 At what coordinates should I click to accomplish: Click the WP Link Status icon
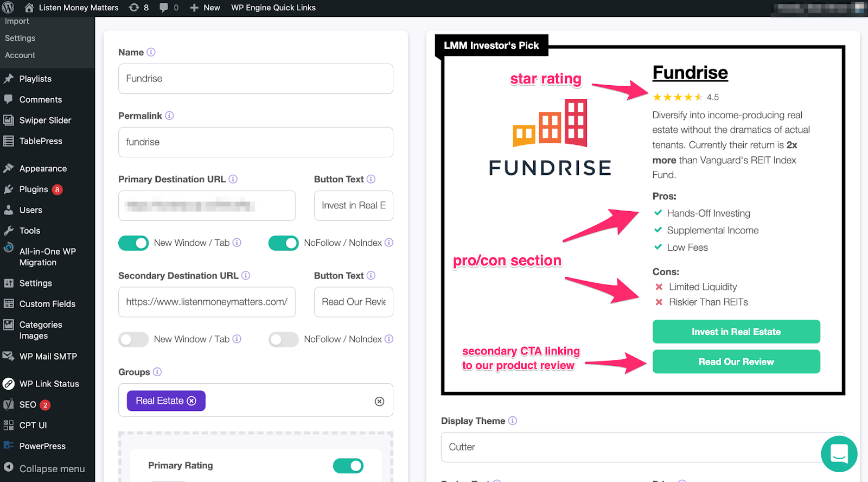(x=8, y=384)
